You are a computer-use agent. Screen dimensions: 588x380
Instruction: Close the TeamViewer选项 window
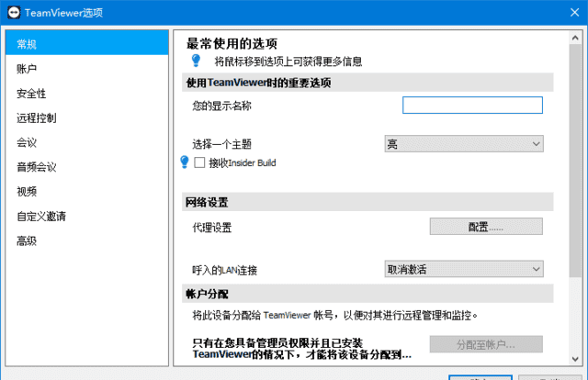tap(574, 12)
